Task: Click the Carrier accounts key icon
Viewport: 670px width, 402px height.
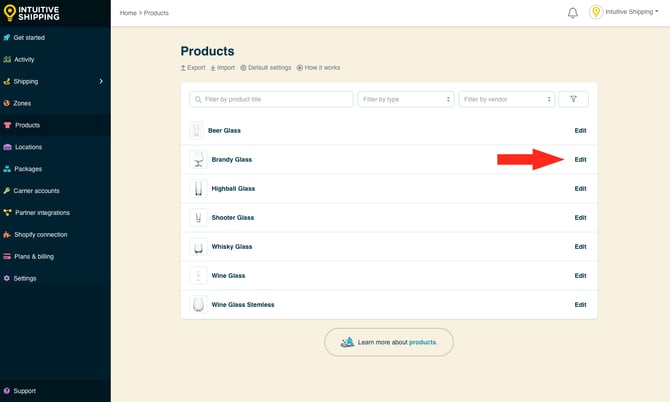Action: [x=6, y=191]
